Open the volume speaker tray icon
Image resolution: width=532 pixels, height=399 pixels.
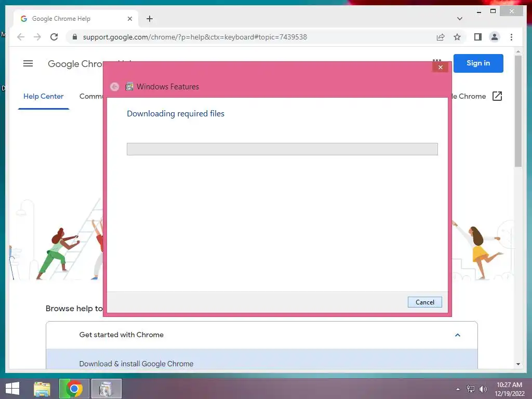pyautogui.click(x=483, y=389)
